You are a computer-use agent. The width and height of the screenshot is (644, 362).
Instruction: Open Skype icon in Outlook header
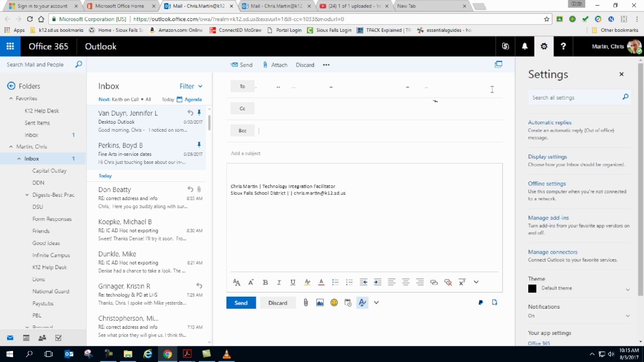coord(505,46)
